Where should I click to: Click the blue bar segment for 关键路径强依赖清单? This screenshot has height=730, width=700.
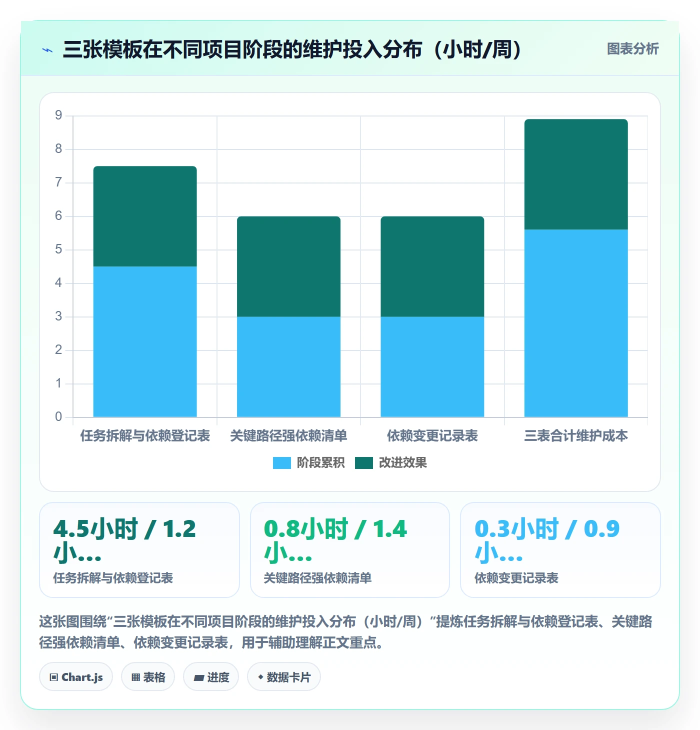point(288,366)
